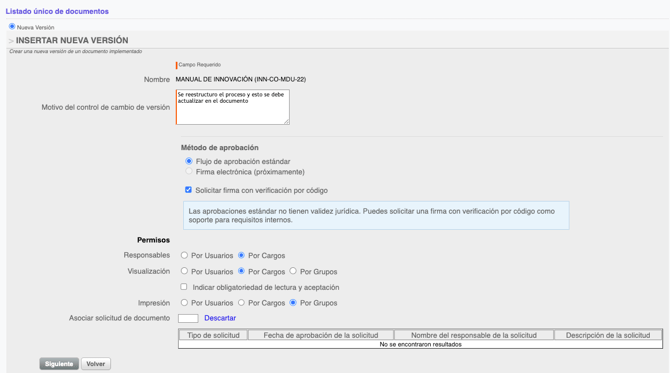670x373 pixels.
Task: Click the Campo Requerido legend text
Action: click(200, 65)
